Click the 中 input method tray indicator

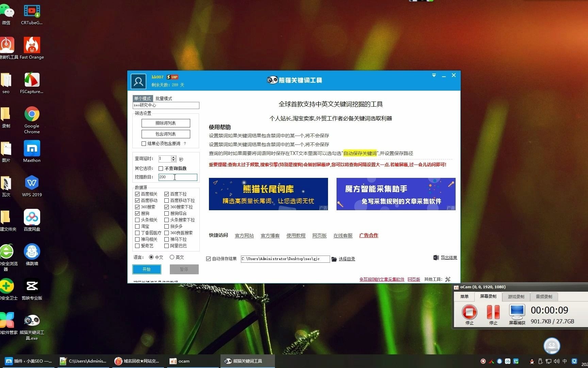pyautogui.click(x=565, y=361)
